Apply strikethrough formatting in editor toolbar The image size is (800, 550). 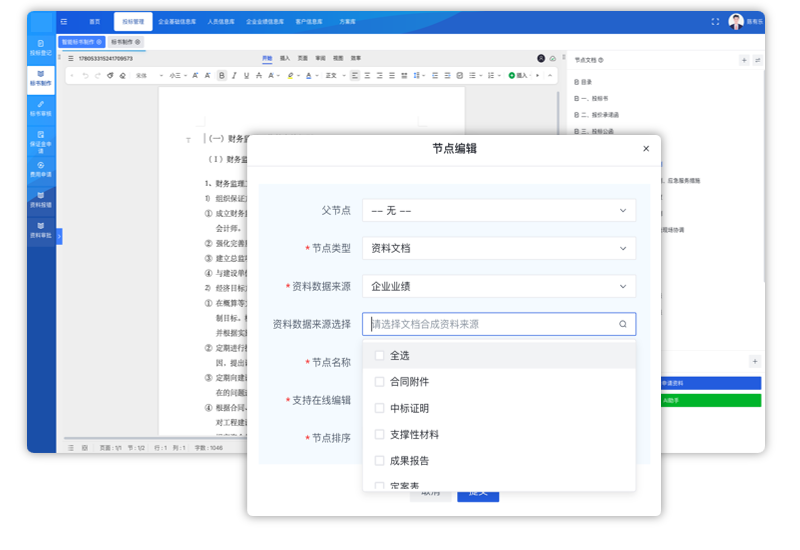coord(259,76)
